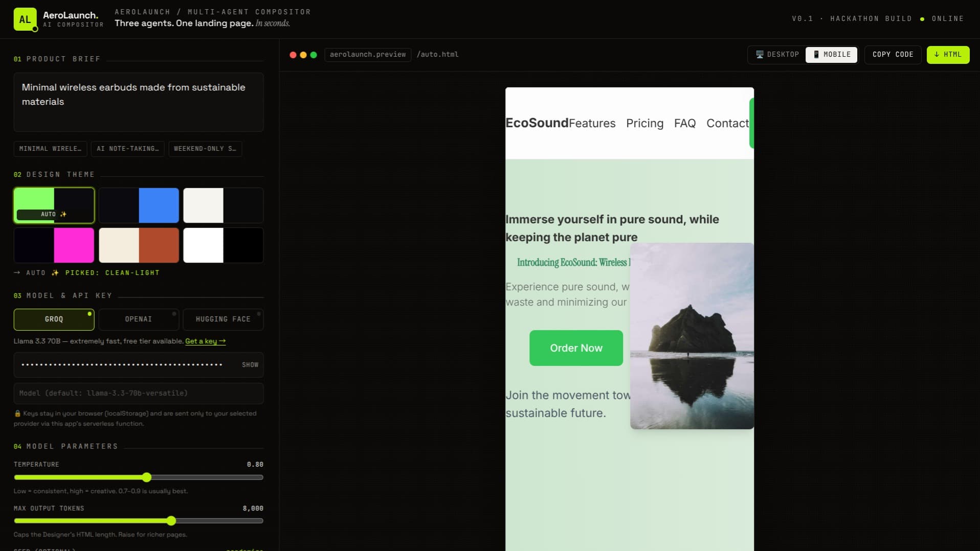Switch preview to Desktop view

(777, 55)
